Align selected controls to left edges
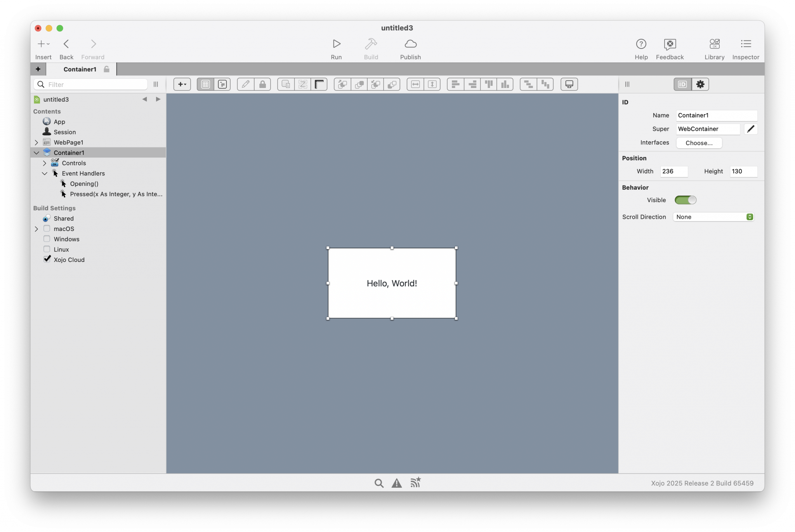 click(456, 84)
